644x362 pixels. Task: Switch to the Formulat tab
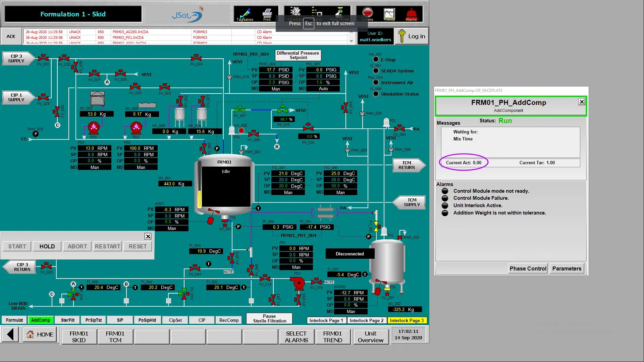14,320
